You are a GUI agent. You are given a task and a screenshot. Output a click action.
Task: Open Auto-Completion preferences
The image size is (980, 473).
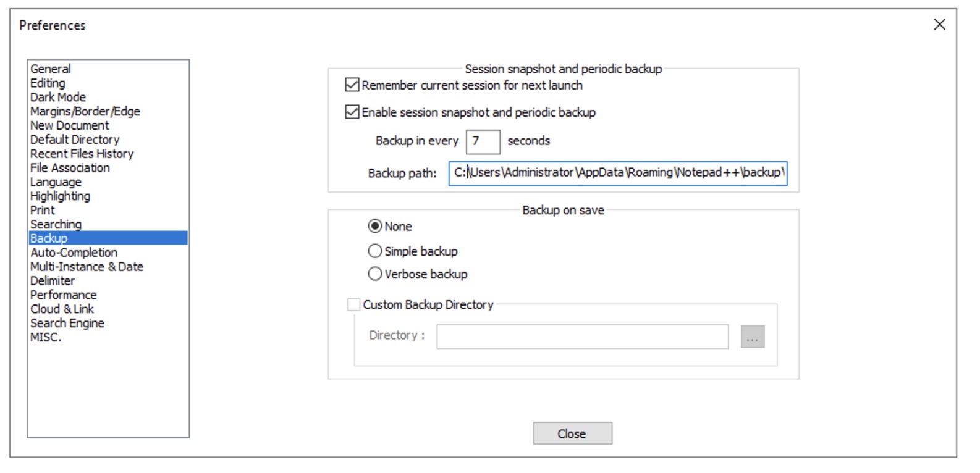pyautogui.click(x=72, y=252)
